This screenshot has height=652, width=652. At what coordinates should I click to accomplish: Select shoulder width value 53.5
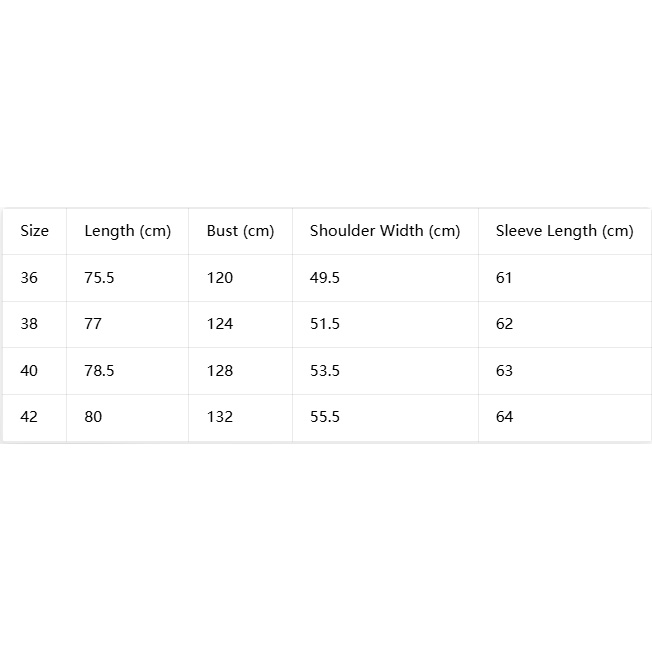pos(325,370)
